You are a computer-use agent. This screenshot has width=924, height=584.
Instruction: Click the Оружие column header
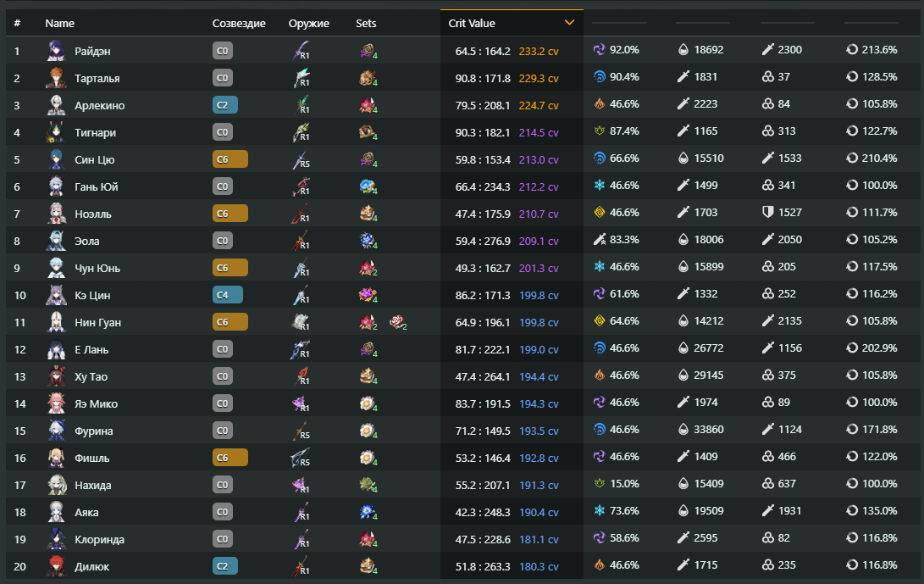coord(309,24)
